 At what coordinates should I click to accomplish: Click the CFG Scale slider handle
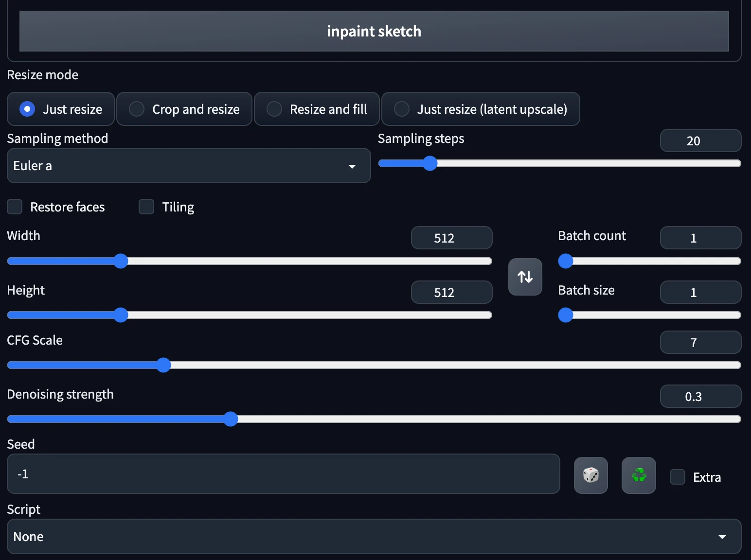pos(164,365)
